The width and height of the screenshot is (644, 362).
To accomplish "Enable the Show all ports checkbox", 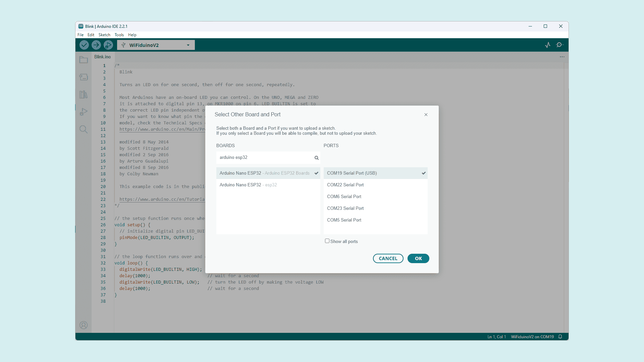I will [x=327, y=241].
